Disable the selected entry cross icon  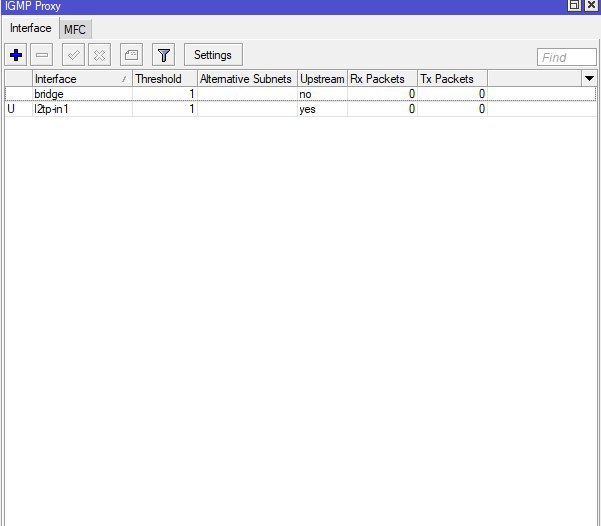(x=99, y=55)
